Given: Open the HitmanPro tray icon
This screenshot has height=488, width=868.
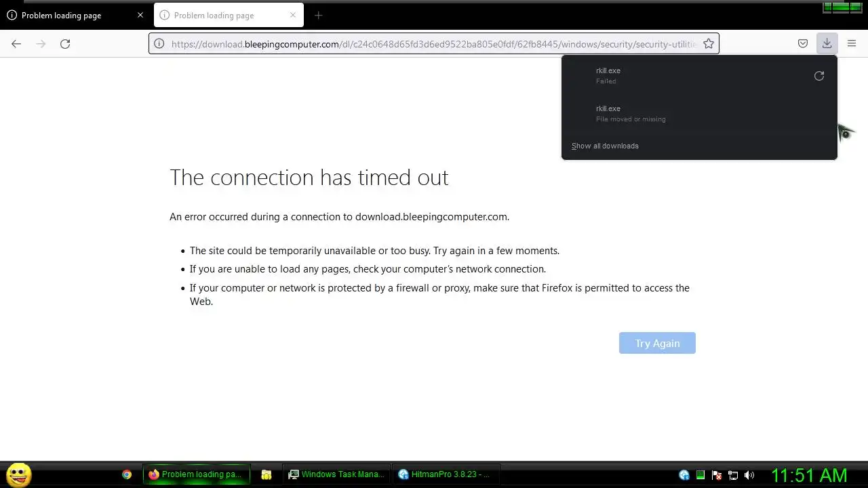Looking at the screenshot, I should 684,475.
